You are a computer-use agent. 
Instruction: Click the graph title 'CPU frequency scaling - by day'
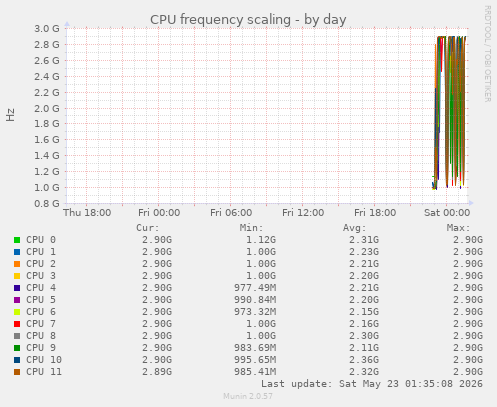pos(248,20)
